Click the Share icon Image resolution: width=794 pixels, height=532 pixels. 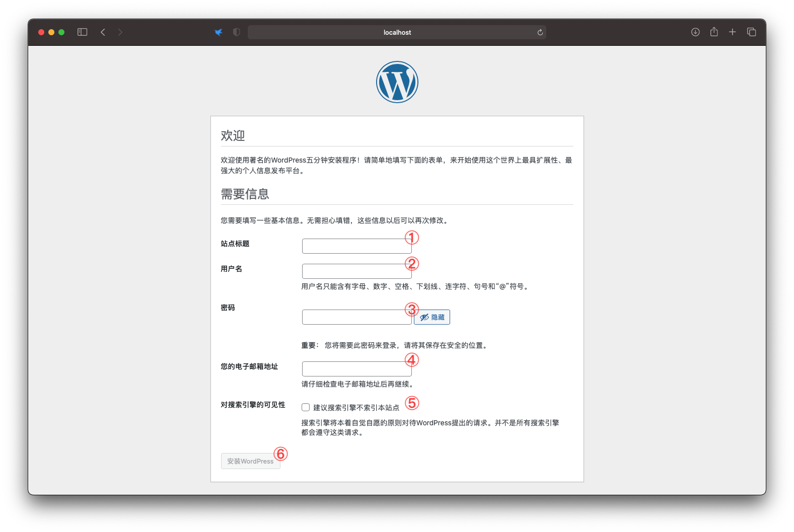(714, 32)
